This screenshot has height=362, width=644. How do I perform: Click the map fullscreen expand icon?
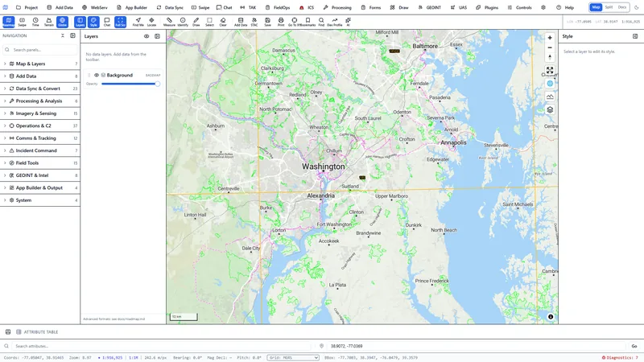point(550,70)
